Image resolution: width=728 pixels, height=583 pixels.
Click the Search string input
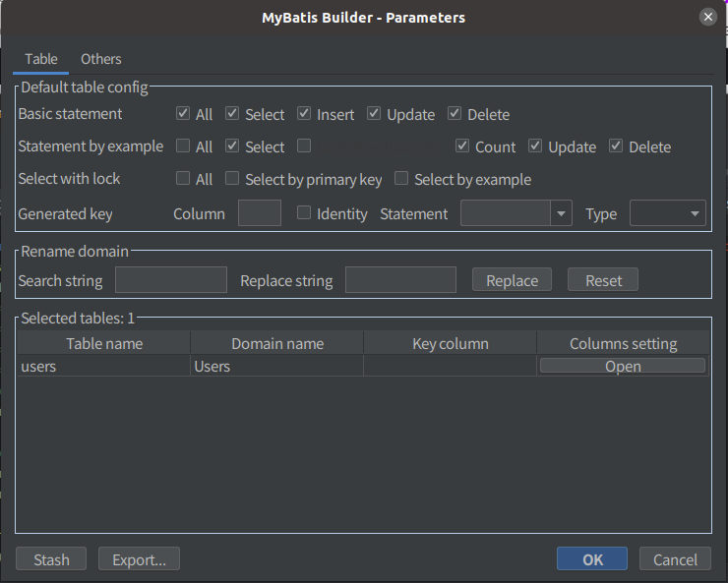click(x=171, y=279)
